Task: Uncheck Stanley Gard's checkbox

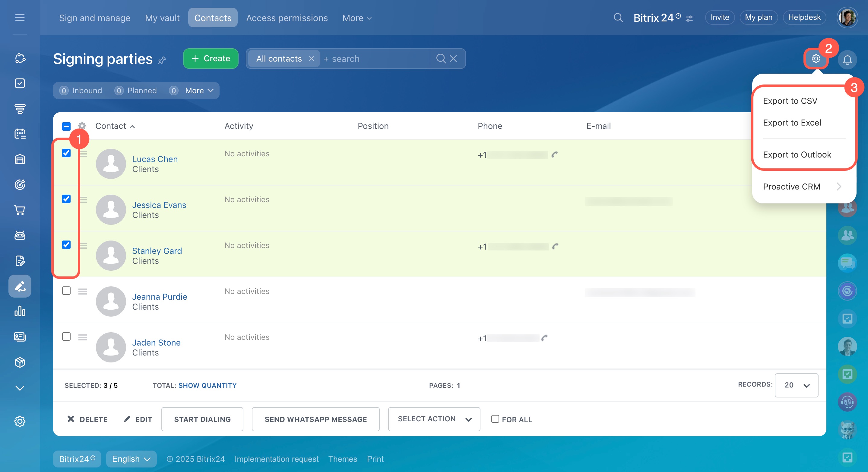Action: click(x=66, y=245)
